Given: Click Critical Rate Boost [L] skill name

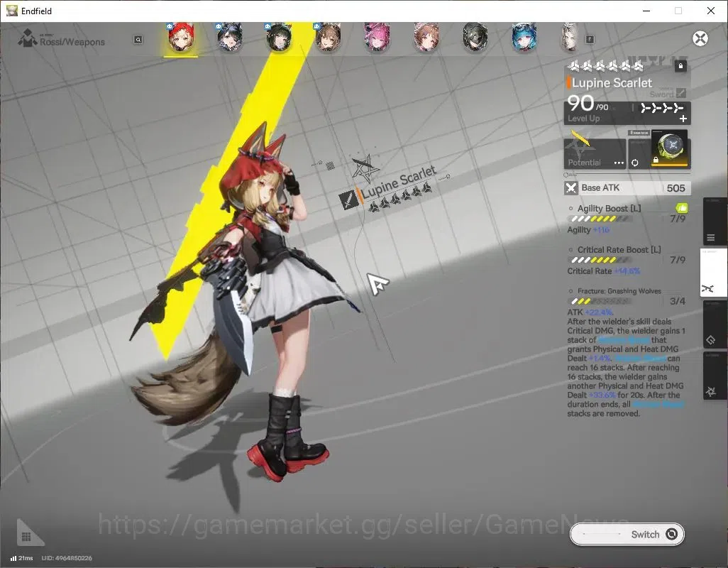Looking at the screenshot, I should click(619, 250).
